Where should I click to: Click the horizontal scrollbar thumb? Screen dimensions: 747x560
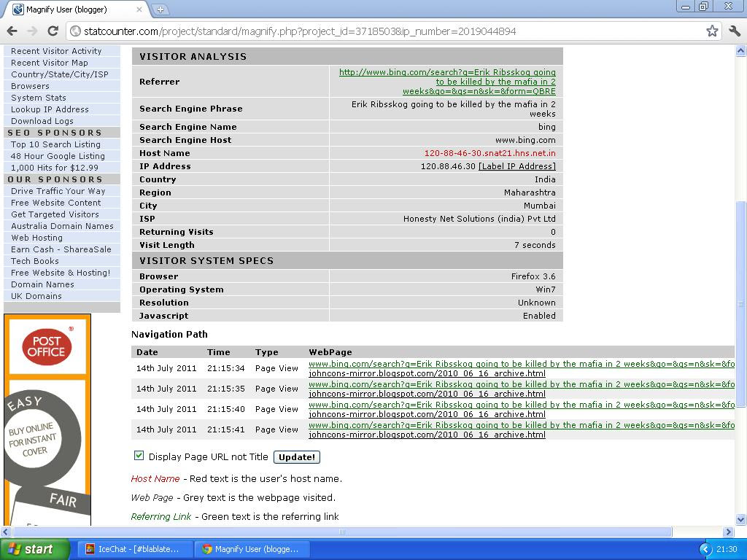pos(341,532)
